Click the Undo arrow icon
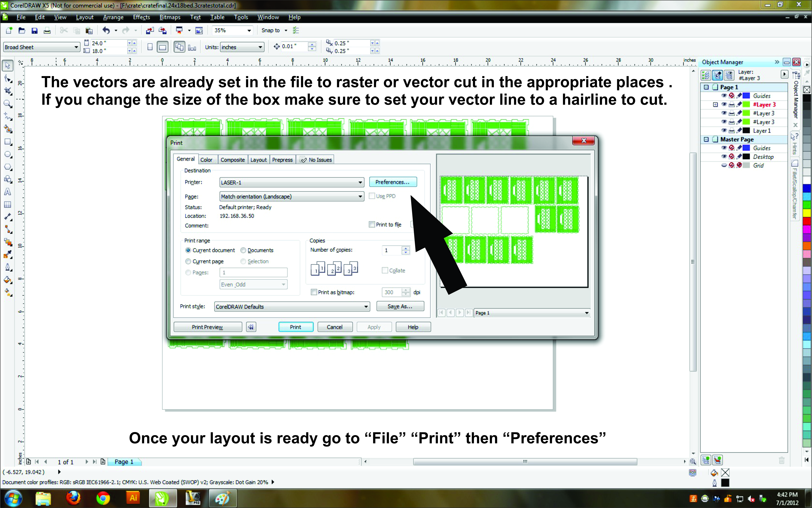This screenshot has width=812, height=508. tap(106, 31)
